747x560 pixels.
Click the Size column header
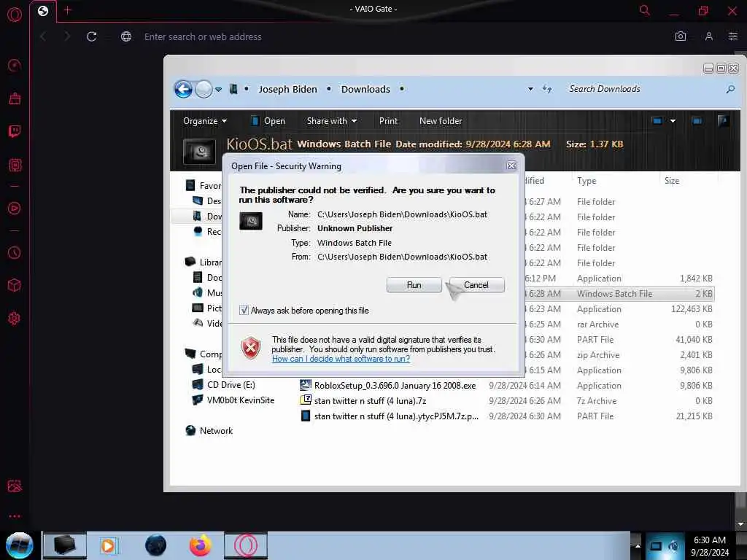pos(672,181)
